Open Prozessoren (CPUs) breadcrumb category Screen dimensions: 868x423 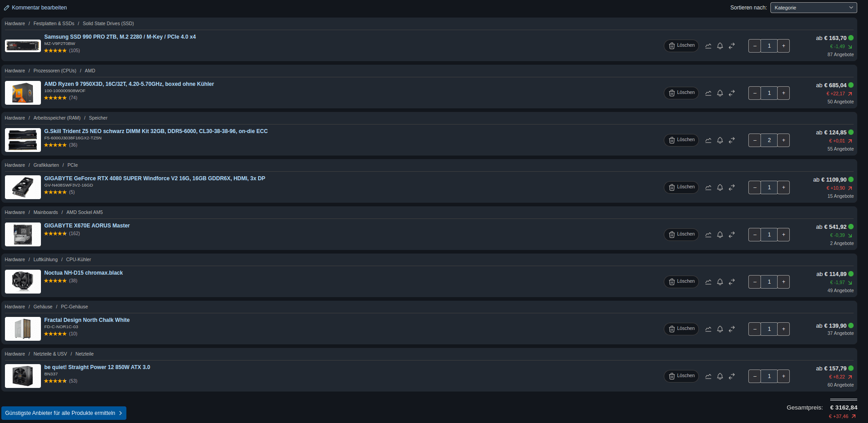[x=55, y=71]
